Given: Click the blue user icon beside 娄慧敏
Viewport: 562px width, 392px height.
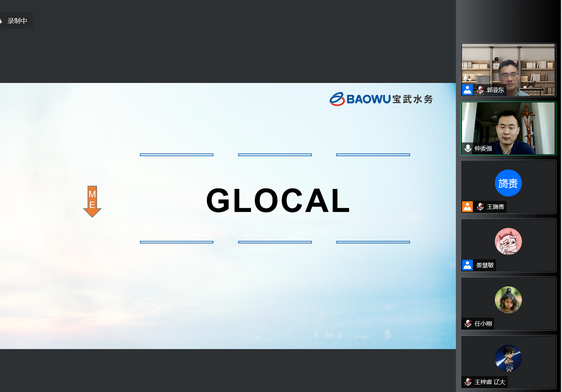Looking at the screenshot, I should [467, 265].
